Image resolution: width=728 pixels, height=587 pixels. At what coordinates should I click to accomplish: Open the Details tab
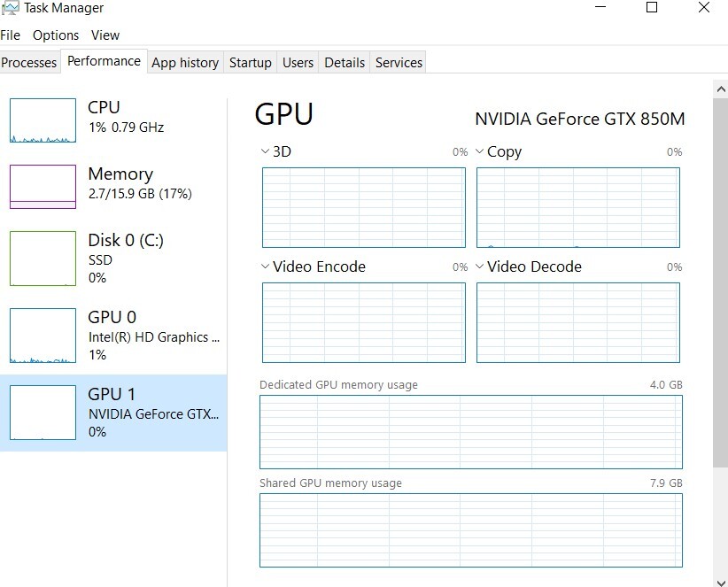[345, 63]
